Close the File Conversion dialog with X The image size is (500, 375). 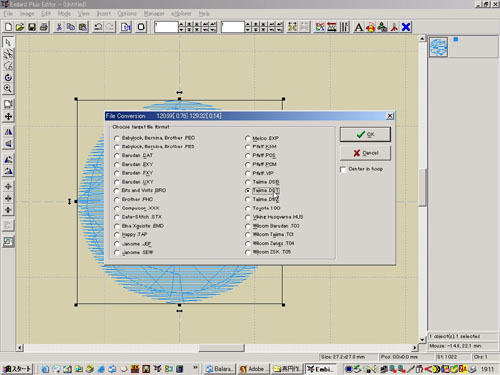coord(390,116)
